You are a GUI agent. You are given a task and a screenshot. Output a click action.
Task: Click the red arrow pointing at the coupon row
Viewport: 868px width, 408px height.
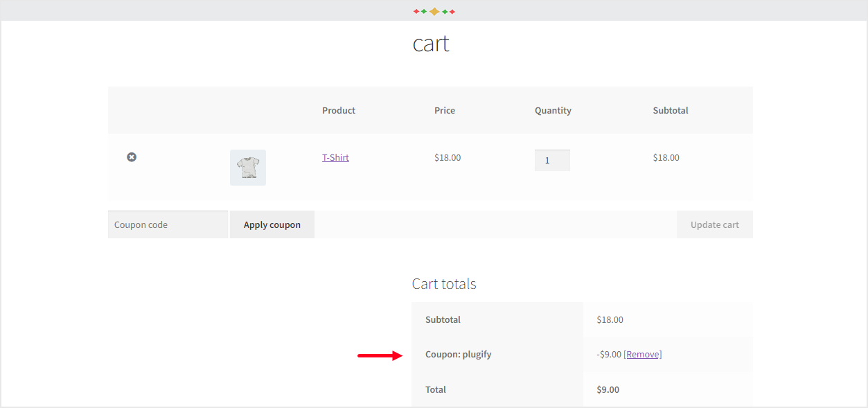click(x=379, y=355)
